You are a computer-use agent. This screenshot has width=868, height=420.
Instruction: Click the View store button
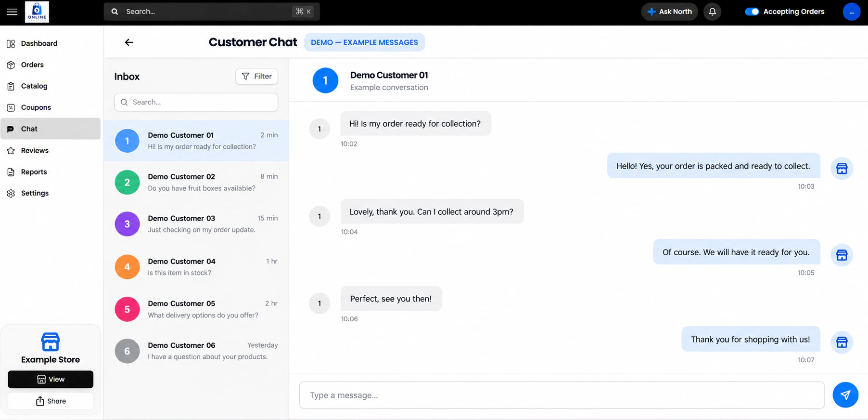[x=51, y=379]
